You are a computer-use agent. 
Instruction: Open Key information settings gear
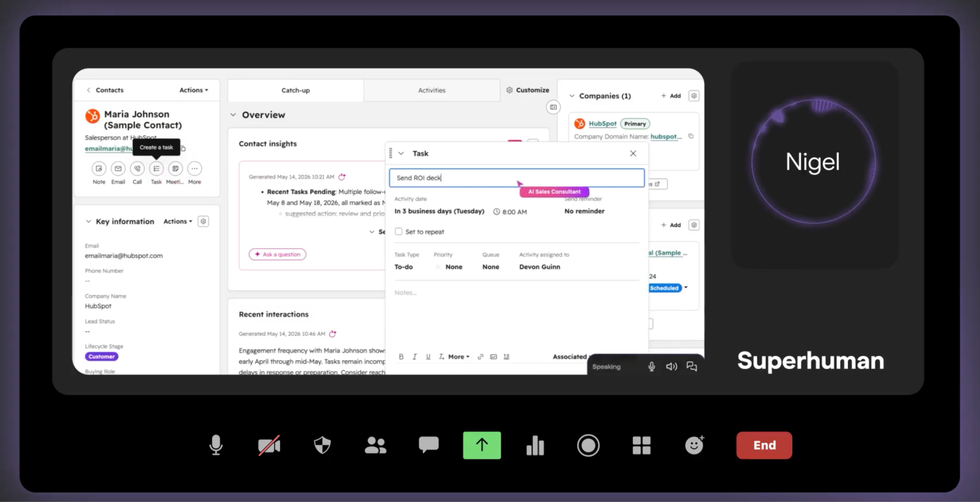click(203, 221)
